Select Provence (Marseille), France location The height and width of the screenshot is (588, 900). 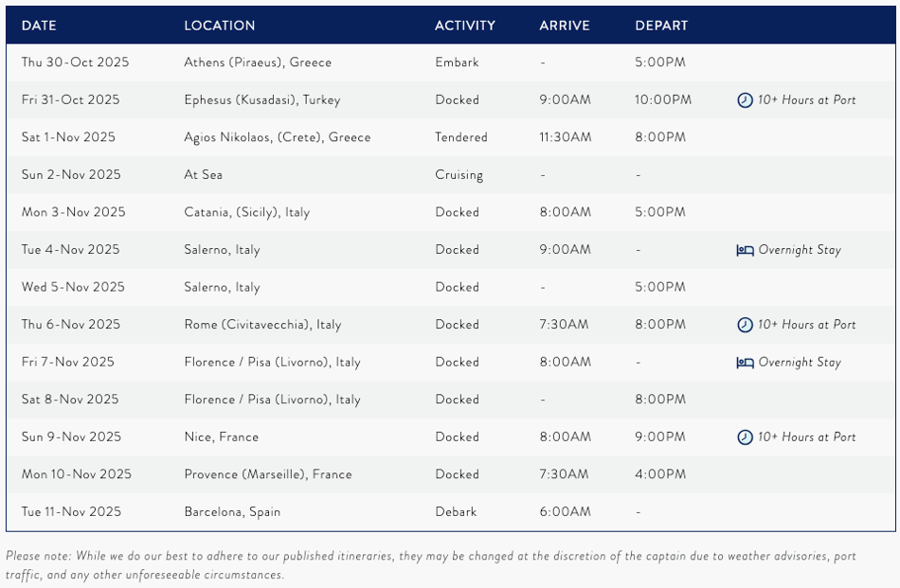(267, 474)
